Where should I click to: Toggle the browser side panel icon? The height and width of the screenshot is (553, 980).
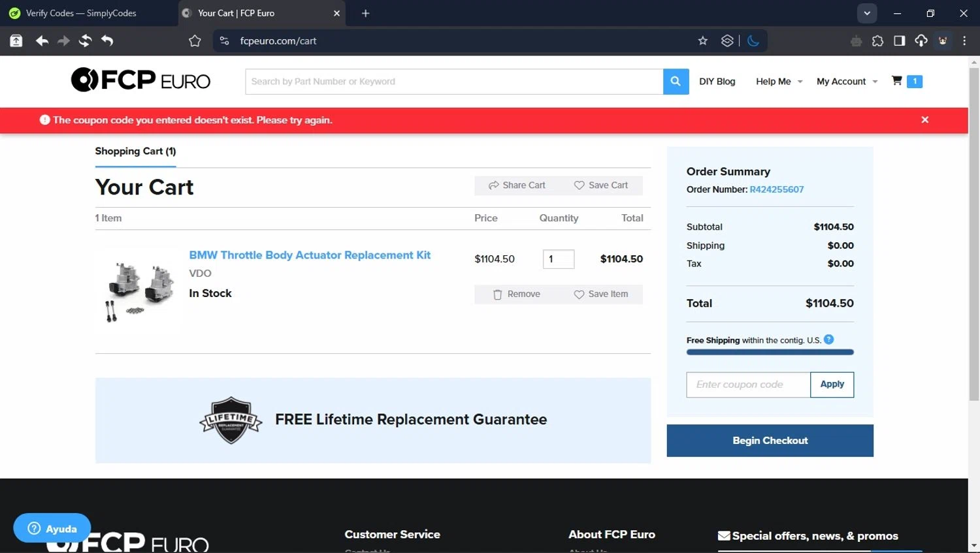(899, 40)
